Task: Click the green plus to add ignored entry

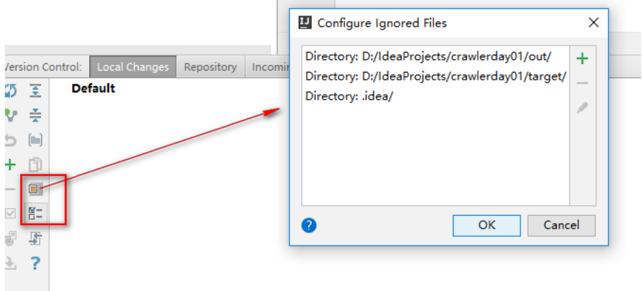Action: [582, 59]
